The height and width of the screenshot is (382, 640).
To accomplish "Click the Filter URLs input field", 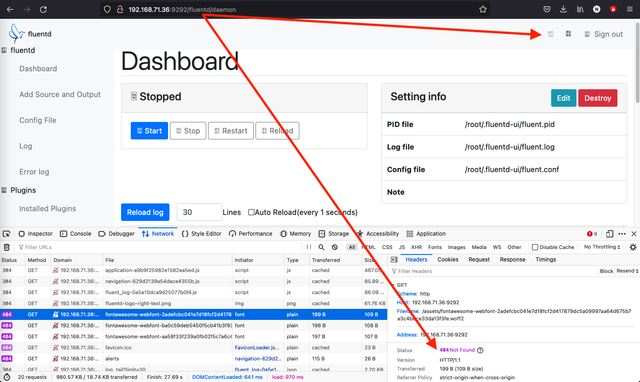I will tap(159, 247).
